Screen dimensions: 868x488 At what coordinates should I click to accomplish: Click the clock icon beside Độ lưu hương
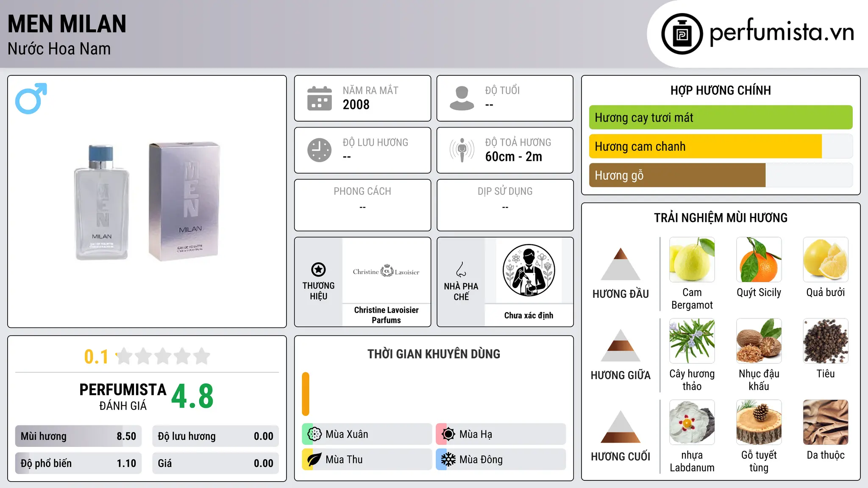tap(320, 150)
